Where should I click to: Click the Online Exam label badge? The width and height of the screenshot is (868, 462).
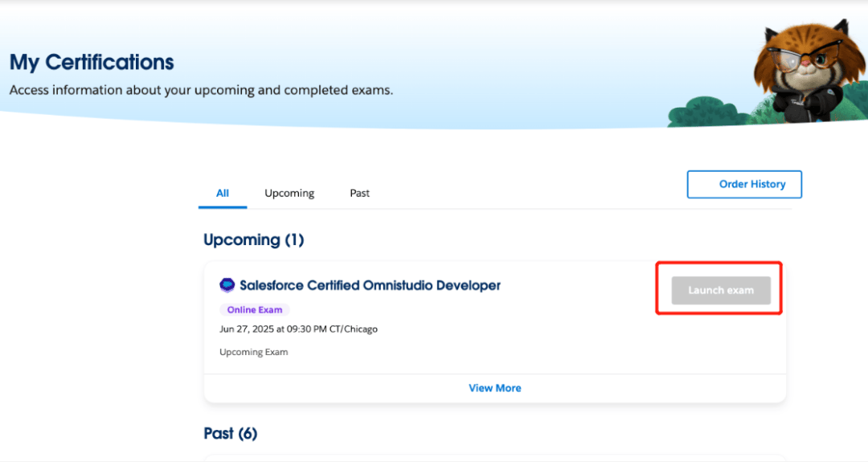tap(254, 310)
